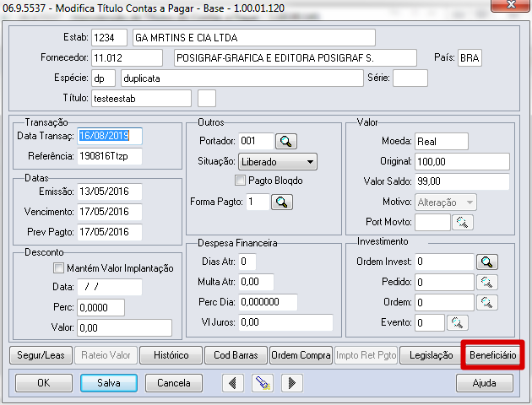
Task: Click the small box beside Título
Action: (207, 98)
